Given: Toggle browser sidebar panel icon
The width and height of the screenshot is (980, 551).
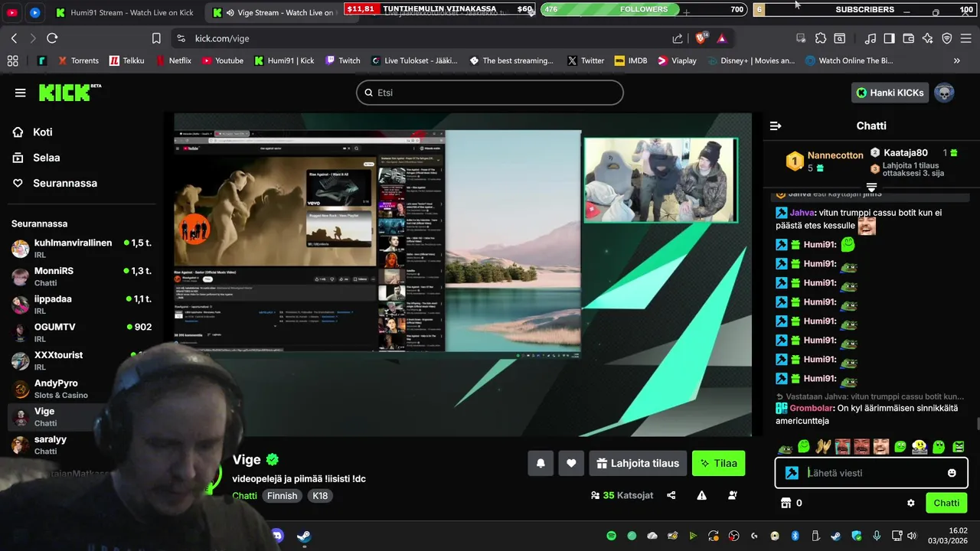Looking at the screenshot, I should click(x=889, y=38).
